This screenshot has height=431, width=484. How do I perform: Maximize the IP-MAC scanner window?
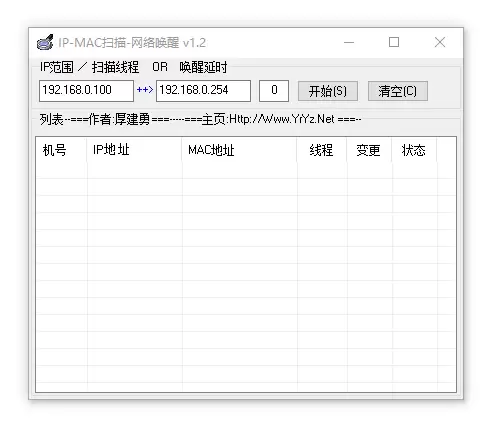point(394,42)
